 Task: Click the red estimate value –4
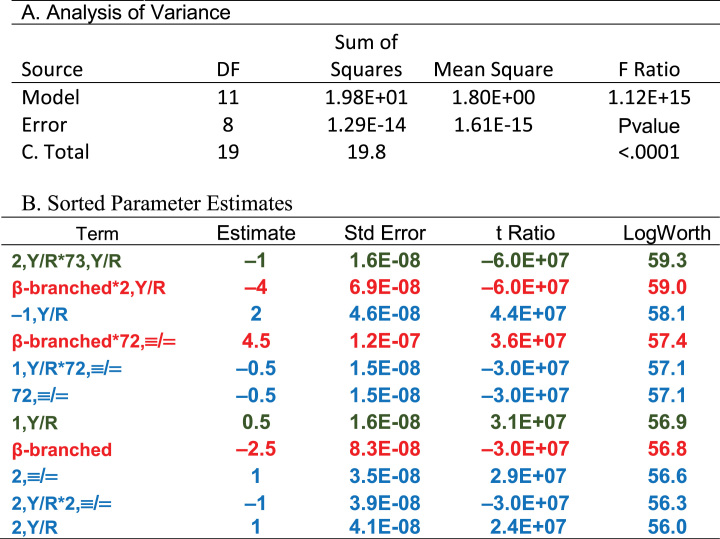tap(256, 288)
